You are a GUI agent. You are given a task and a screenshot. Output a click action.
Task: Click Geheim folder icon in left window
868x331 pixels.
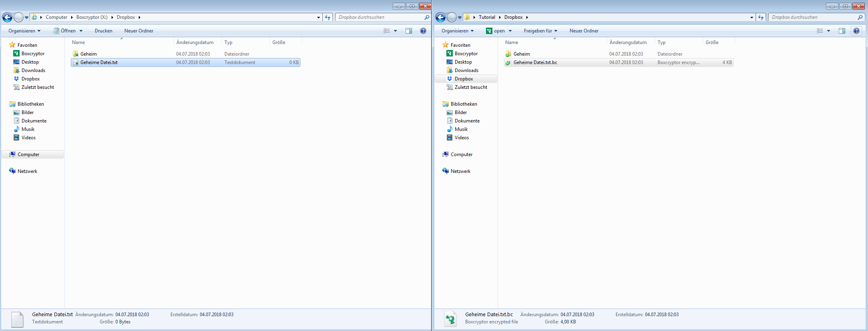[x=76, y=54]
